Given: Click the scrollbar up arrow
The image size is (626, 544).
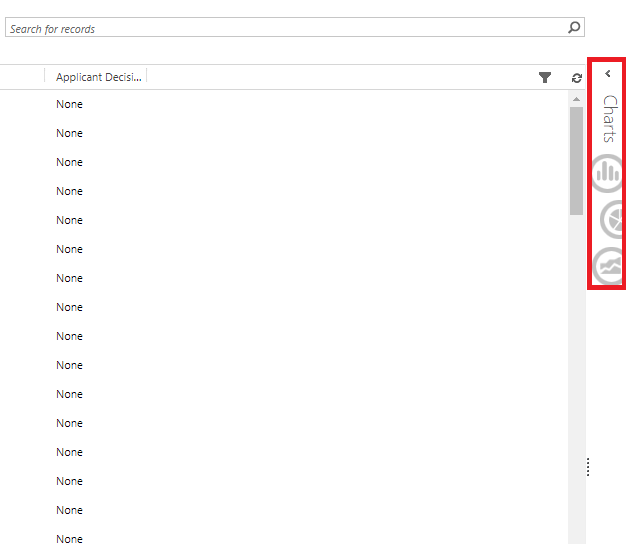Looking at the screenshot, I should [x=576, y=98].
